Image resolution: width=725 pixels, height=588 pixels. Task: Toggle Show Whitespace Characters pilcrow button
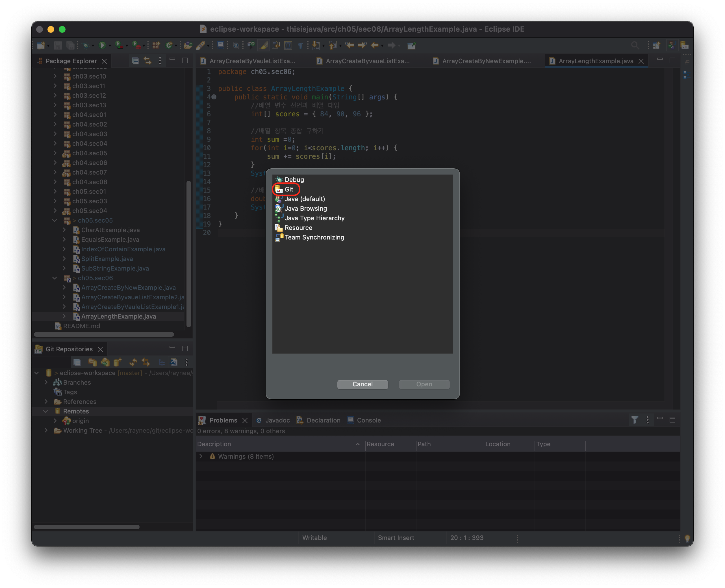tap(301, 45)
